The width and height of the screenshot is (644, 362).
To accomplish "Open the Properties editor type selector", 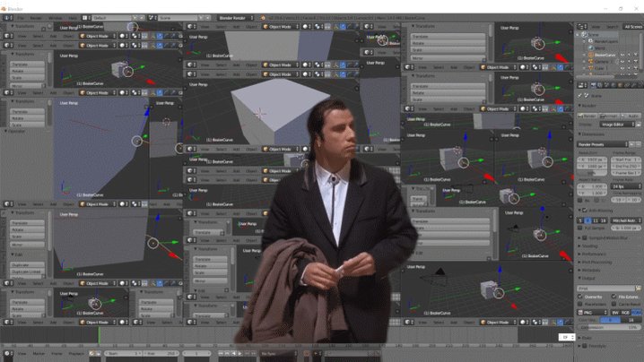I will [x=582, y=85].
